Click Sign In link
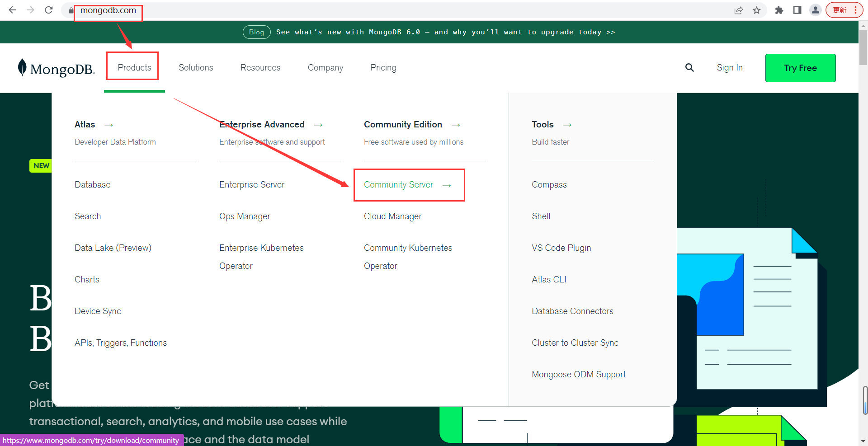The width and height of the screenshot is (868, 446). pos(730,68)
